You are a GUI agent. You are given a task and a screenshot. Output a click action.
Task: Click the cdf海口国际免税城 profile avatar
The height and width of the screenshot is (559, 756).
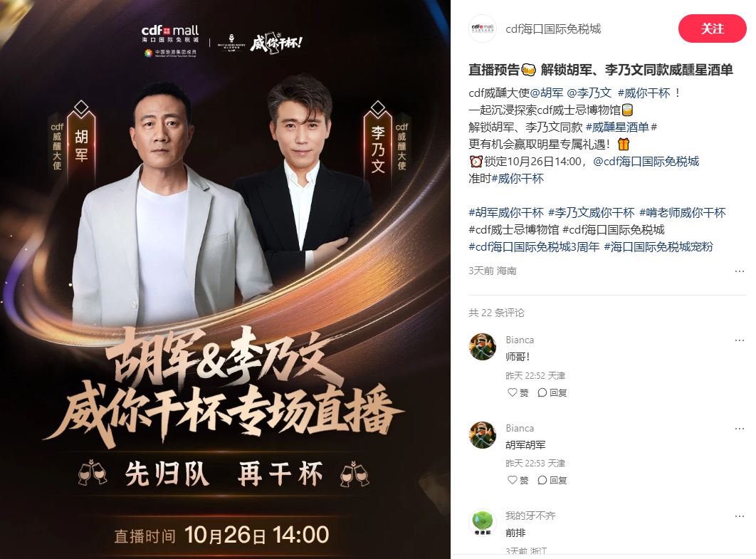point(483,29)
